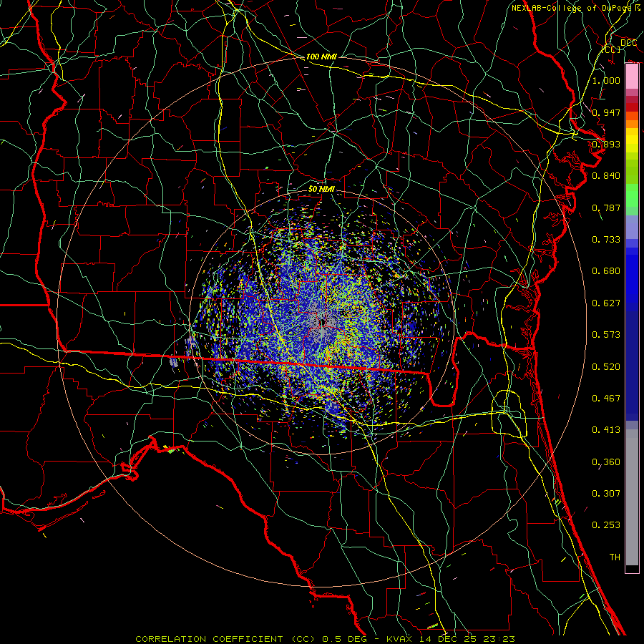Click the KVAX station identifier in the caption
644x644 pixels.
pos(401,639)
